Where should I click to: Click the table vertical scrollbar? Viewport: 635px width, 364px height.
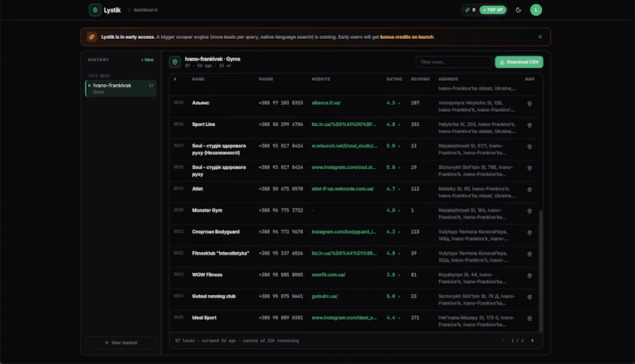[541, 270]
